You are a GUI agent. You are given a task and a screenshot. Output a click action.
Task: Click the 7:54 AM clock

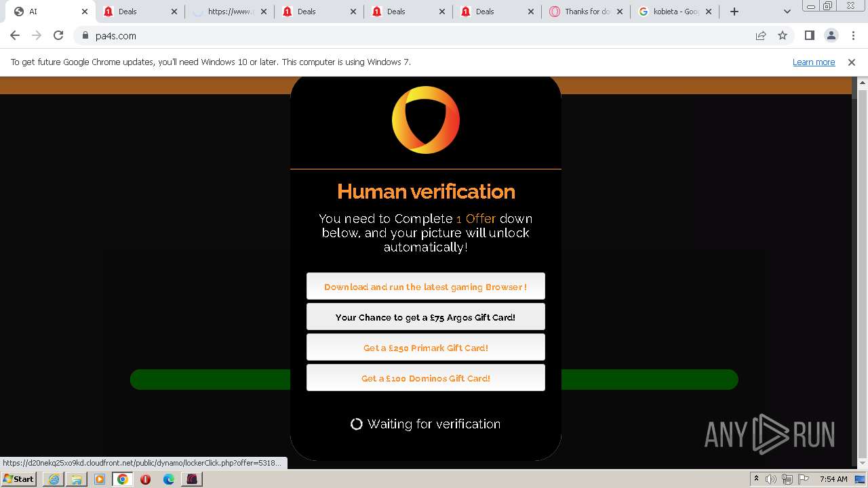point(833,479)
